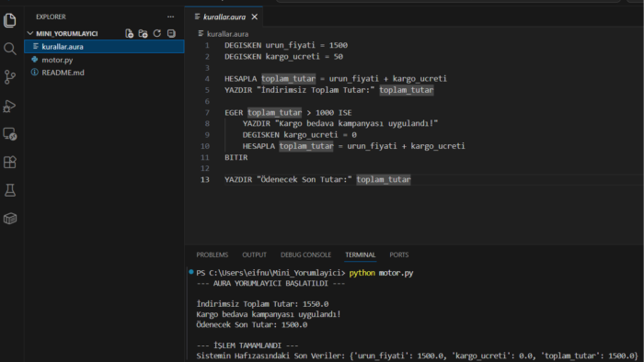Select kurallar.aura in the file tree
The height and width of the screenshot is (362, 644).
(x=104, y=47)
